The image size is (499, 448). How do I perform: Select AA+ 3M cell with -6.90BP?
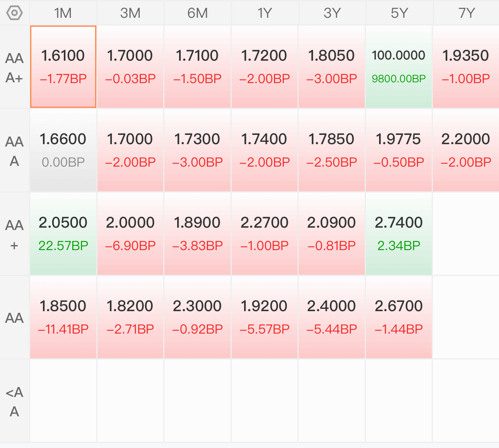coord(130,234)
